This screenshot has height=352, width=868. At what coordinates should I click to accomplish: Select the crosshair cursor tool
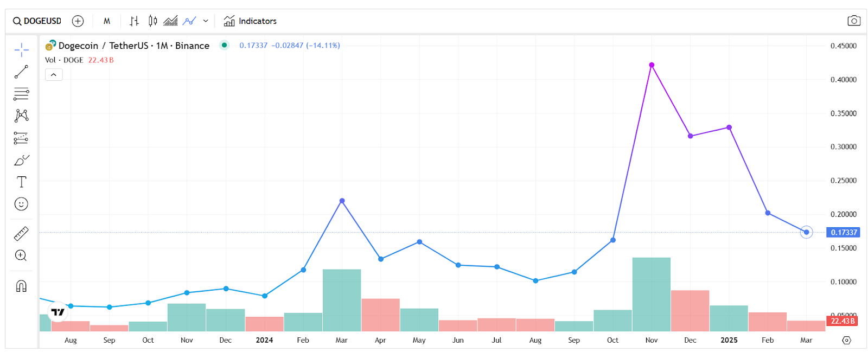[x=21, y=50]
